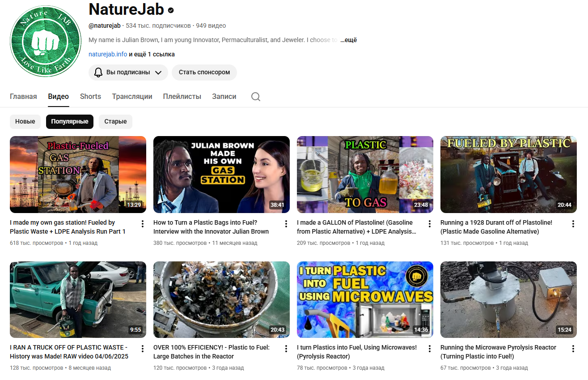The height and width of the screenshot is (380, 588).
Task: Play the 'Plastic to Gas' thumbnail
Action: pos(365,175)
